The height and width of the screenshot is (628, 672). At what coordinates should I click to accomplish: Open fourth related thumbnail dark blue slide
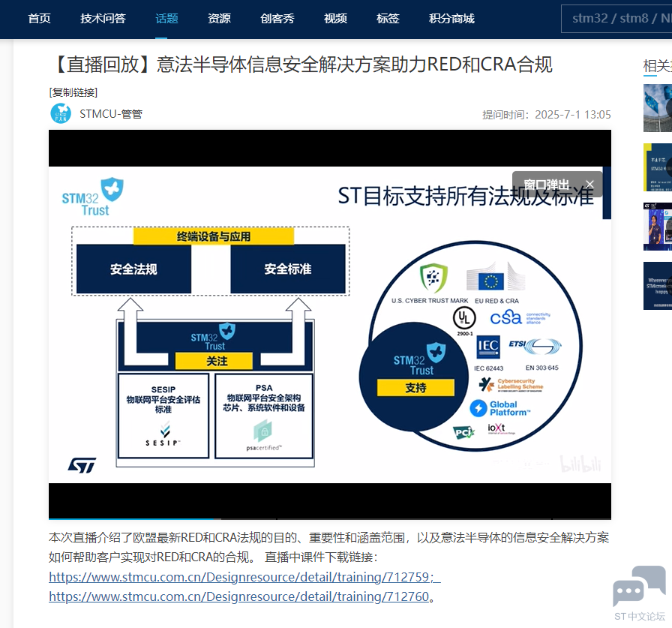[658, 286]
